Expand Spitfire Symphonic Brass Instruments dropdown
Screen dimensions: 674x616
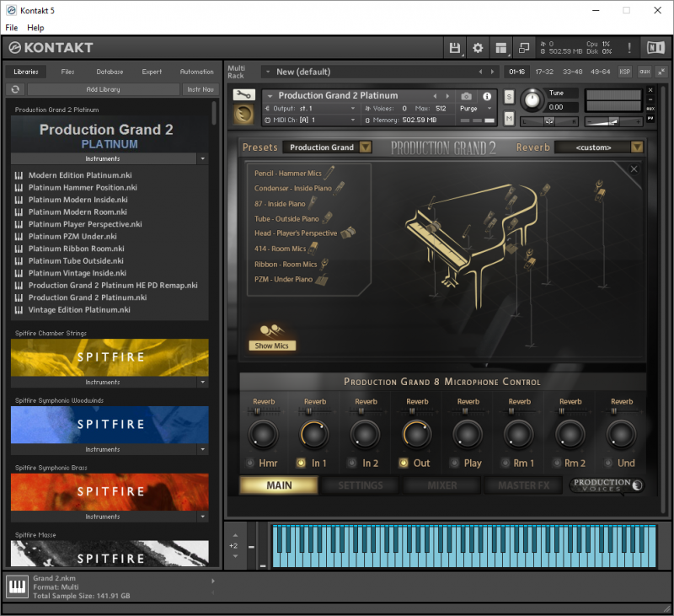coord(203,517)
